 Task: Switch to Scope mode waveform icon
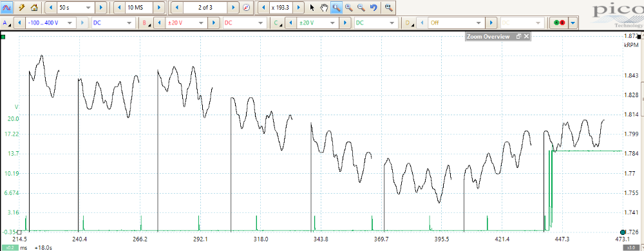click(8, 7)
